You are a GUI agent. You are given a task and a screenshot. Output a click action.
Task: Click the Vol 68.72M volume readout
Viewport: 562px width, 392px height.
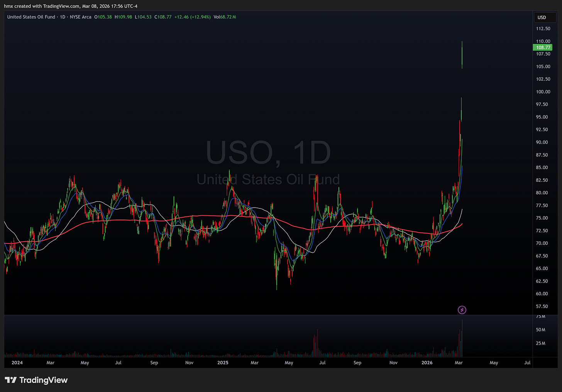coord(225,17)
